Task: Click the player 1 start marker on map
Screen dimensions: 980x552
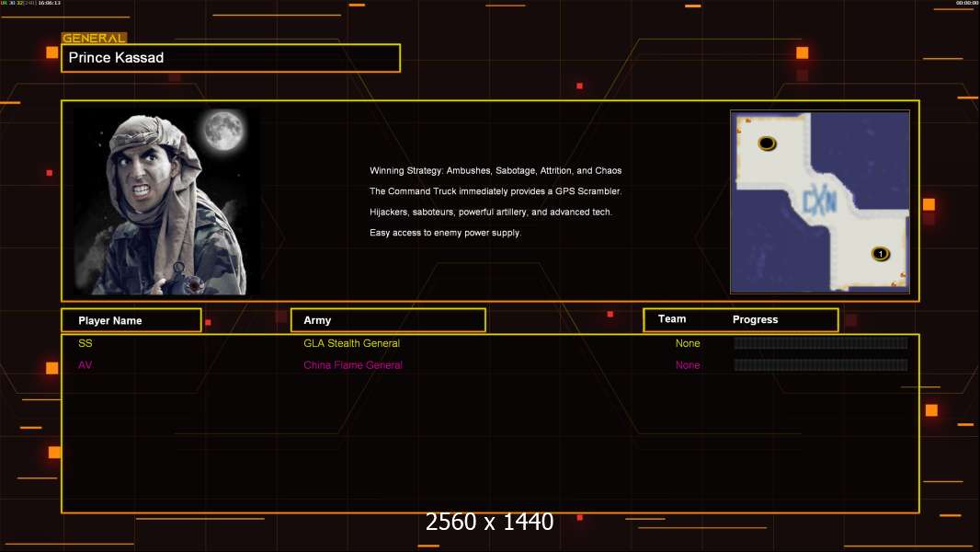Action: [x=880, y=254]
